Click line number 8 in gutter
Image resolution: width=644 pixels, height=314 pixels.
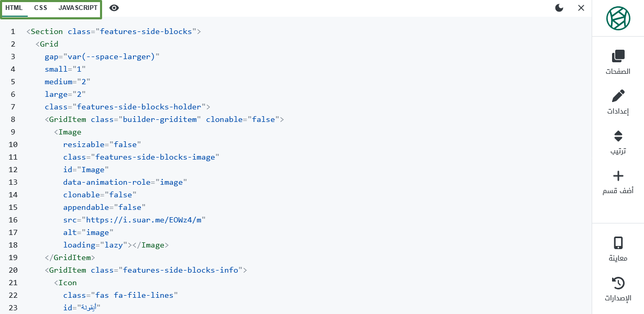pyautogui.click(x=13, y=119)
